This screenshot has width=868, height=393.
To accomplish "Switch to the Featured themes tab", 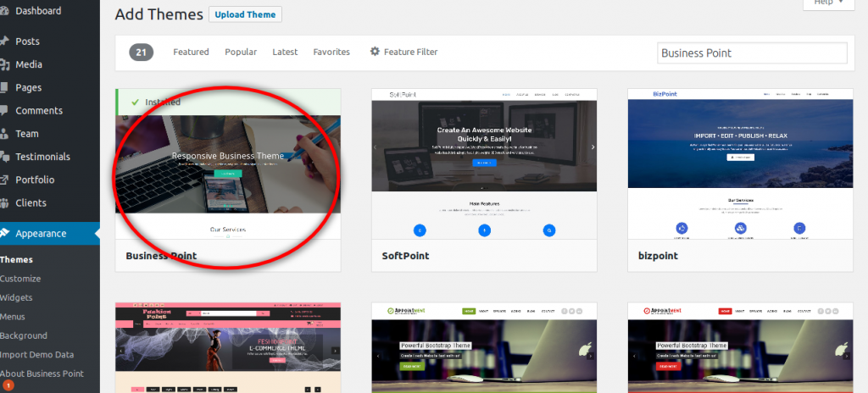I will pyautogui.click(x=191, y=52).
